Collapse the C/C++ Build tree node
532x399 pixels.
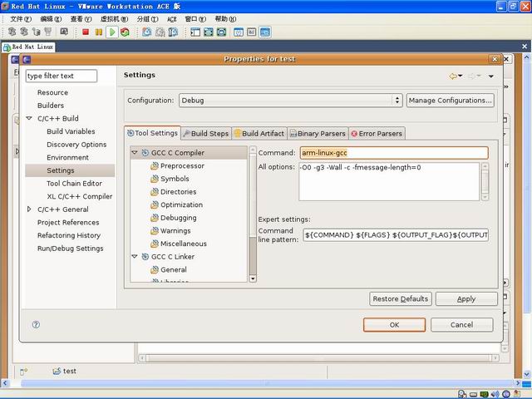click(29, 118)
